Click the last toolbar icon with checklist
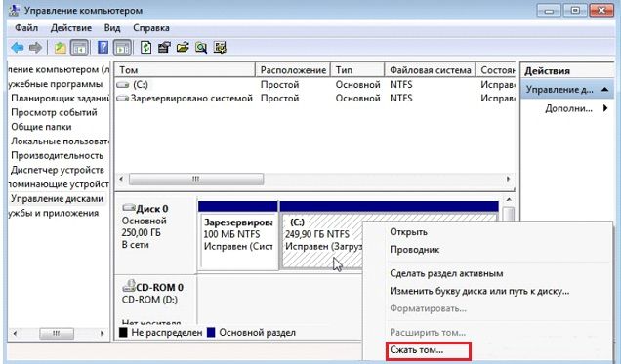The width and height of the screenshot is (621, 364). [x=220, y=48]
